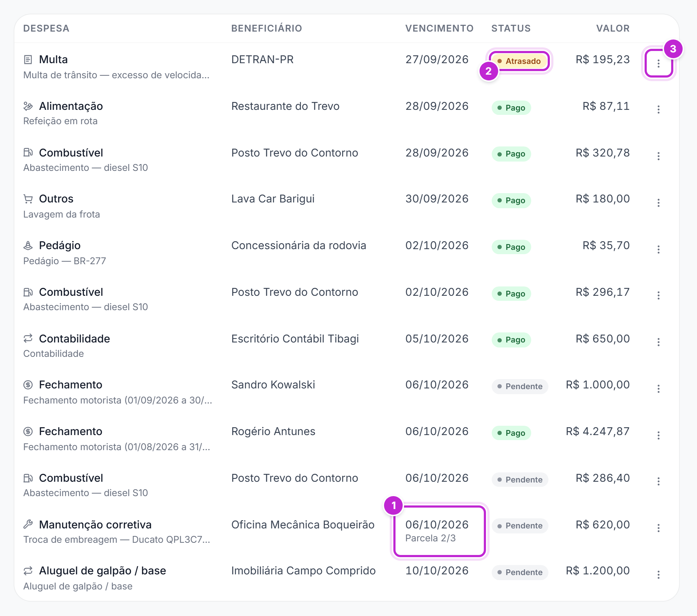Viewport: 697px width, 616px height.
Task: Click the Despesa column header
Action: click(46, 28)
